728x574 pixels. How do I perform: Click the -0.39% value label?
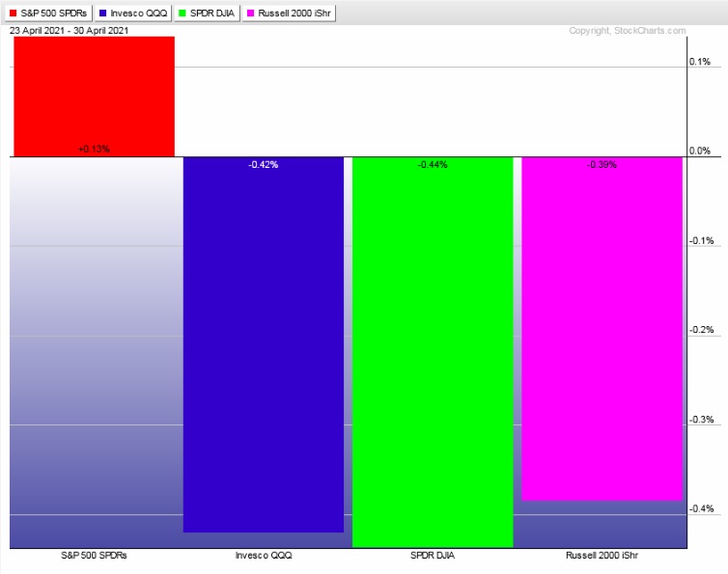pos(602,165)
